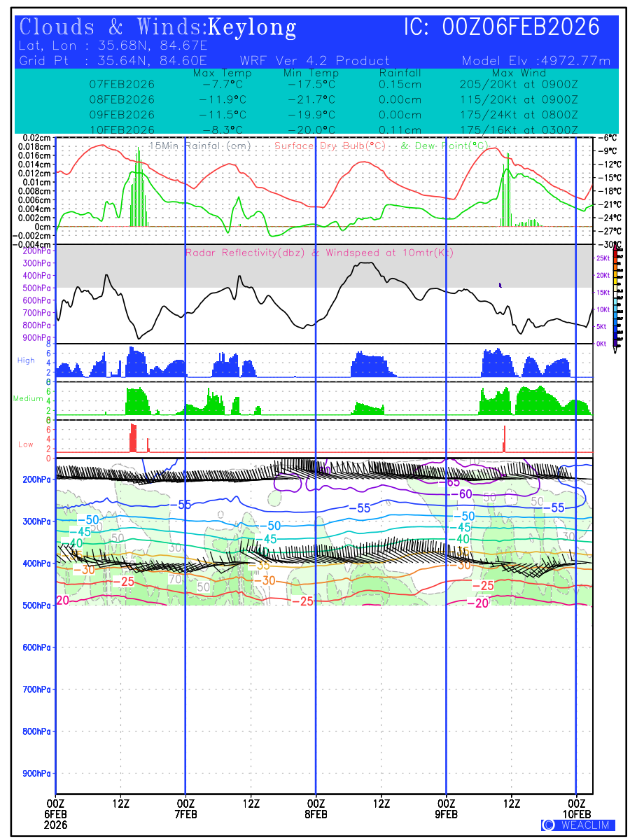
Task: Click the Max Temp column heading
Action: tap(222, 73)
